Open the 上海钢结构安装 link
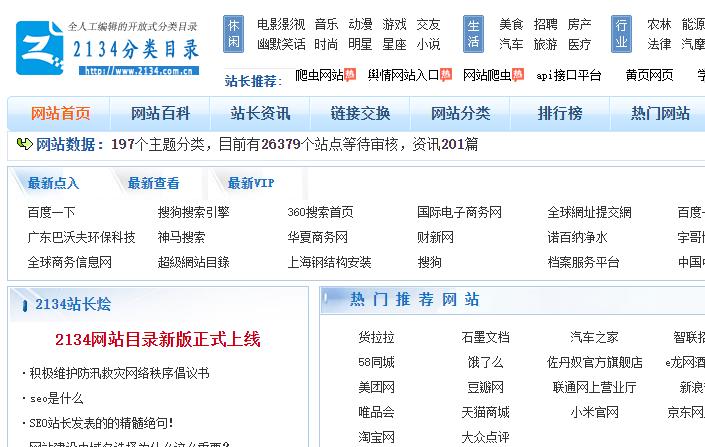Screen dimensions: 705x447 coord(330,262)
